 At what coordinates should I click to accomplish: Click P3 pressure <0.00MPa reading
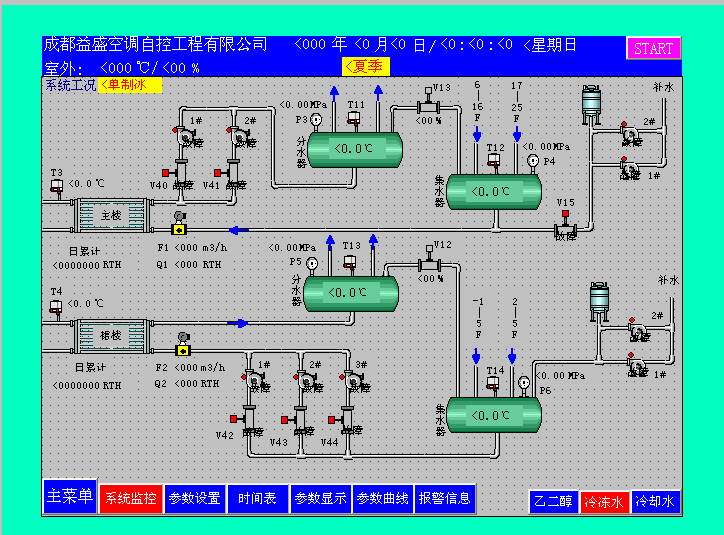(x=303, y=105)
